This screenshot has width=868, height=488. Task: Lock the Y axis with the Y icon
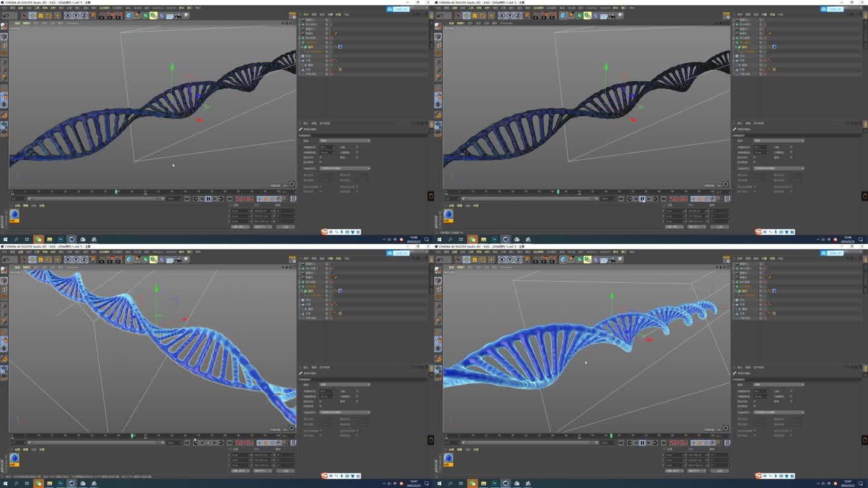coord(75,16)
